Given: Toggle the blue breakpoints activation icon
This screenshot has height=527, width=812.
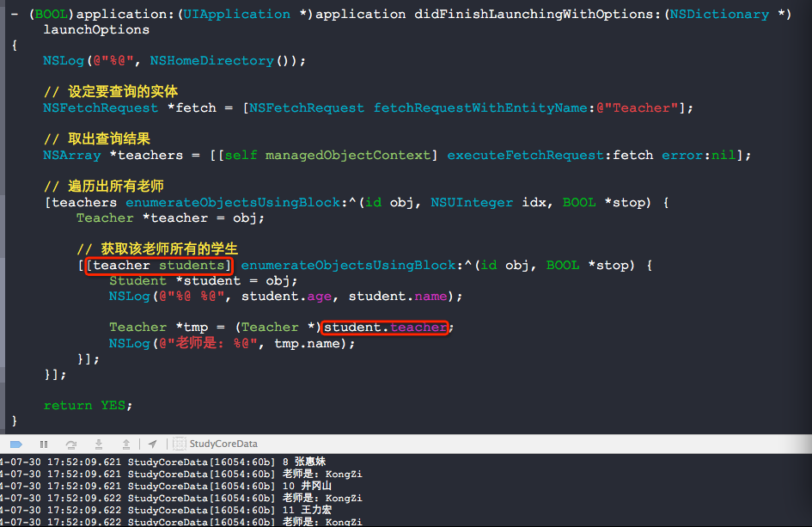Looking at the screenshot, I should coord(16,444).
